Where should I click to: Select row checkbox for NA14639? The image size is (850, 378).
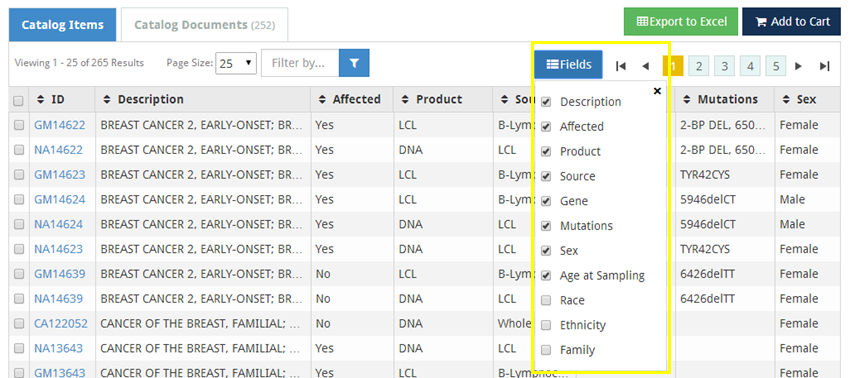click(x=19, y=299)
